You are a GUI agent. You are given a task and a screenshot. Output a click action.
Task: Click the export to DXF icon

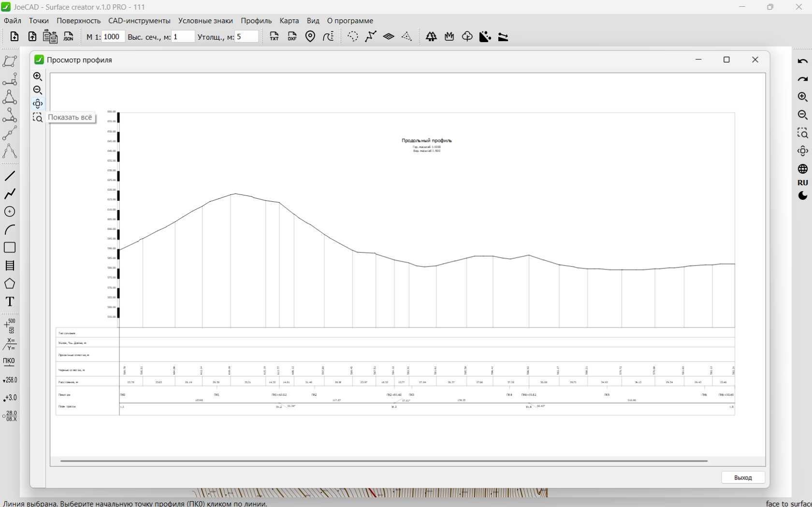[x=292, y=37]
